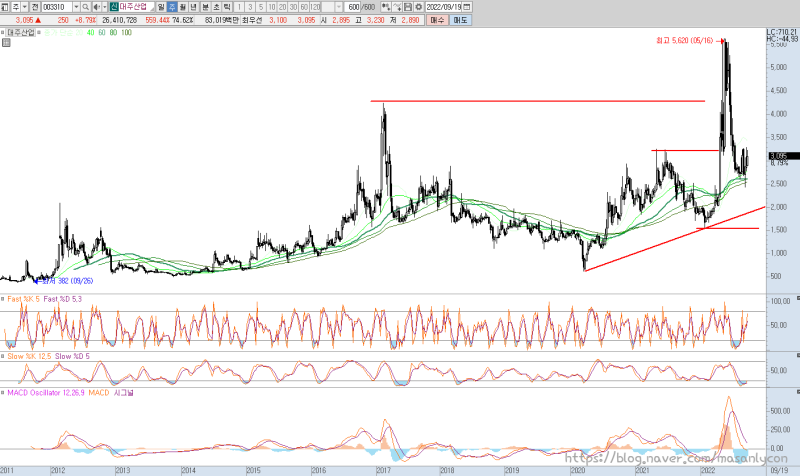The height and width of the screenshot is (476, 800).
Task: Select tick chart 틱 button
Action: [x=227, y=7]
